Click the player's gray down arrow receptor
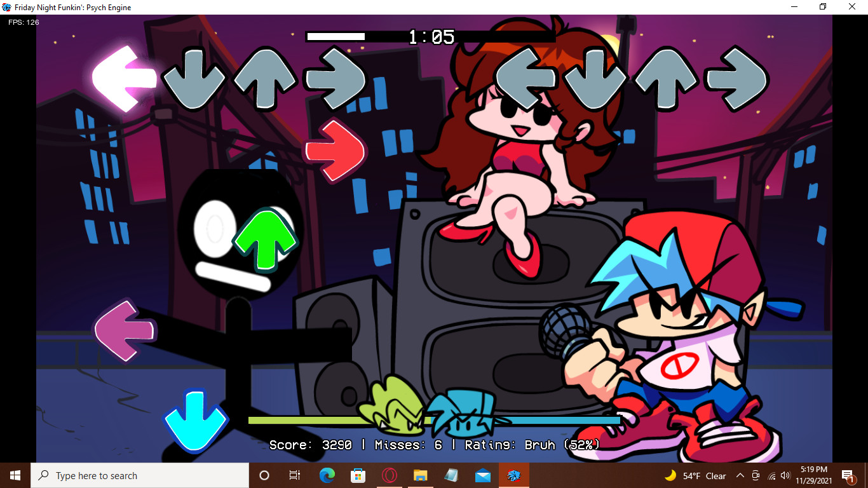The width and height of the screenshot is (868, 488). pos(596,79)
